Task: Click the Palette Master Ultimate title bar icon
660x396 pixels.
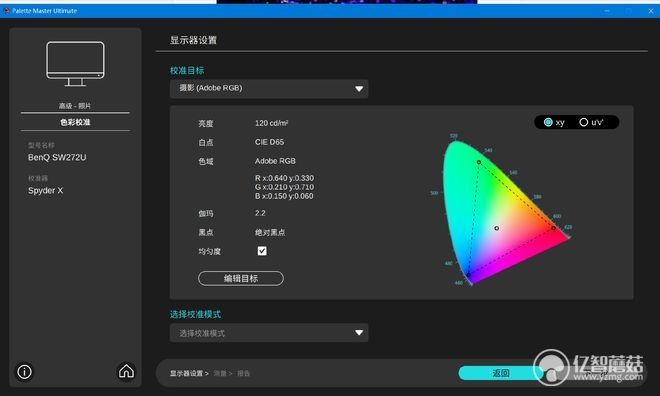Action: 6,11
